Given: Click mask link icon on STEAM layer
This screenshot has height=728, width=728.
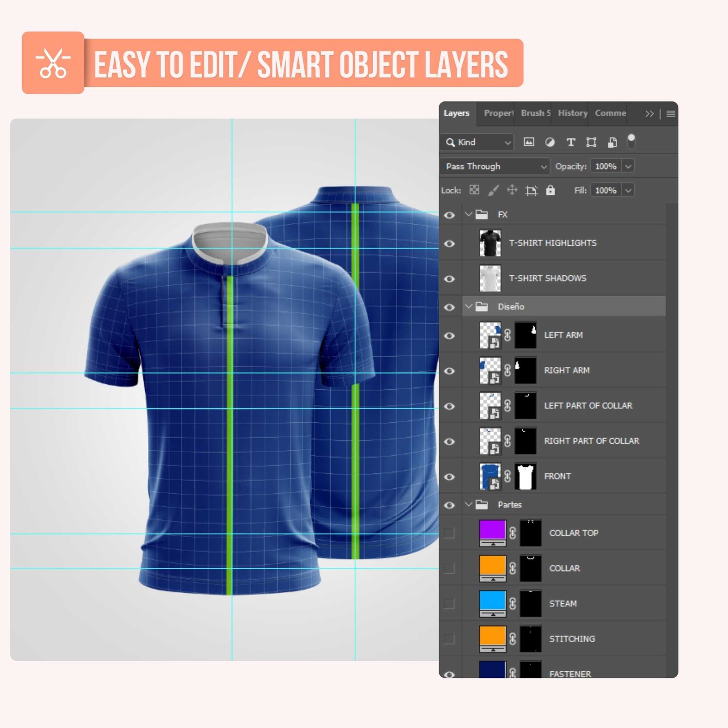Looking at the screenshot, I should coord(513,603).
